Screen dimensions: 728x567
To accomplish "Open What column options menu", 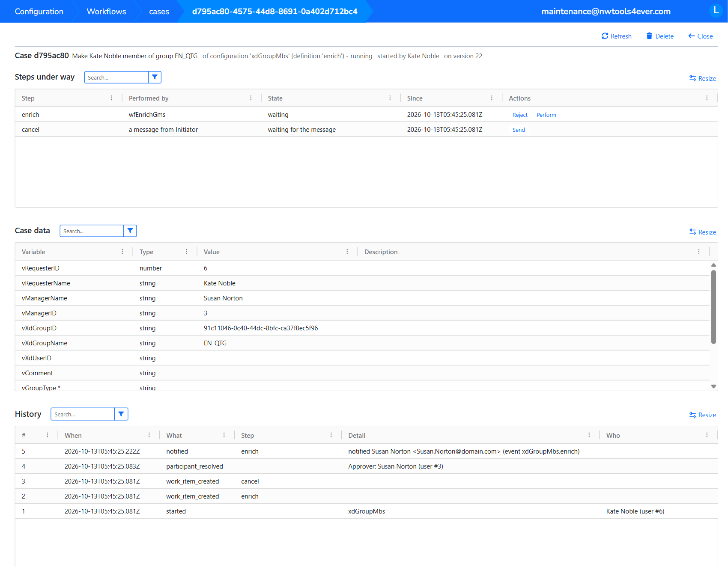I will (224, 435).
